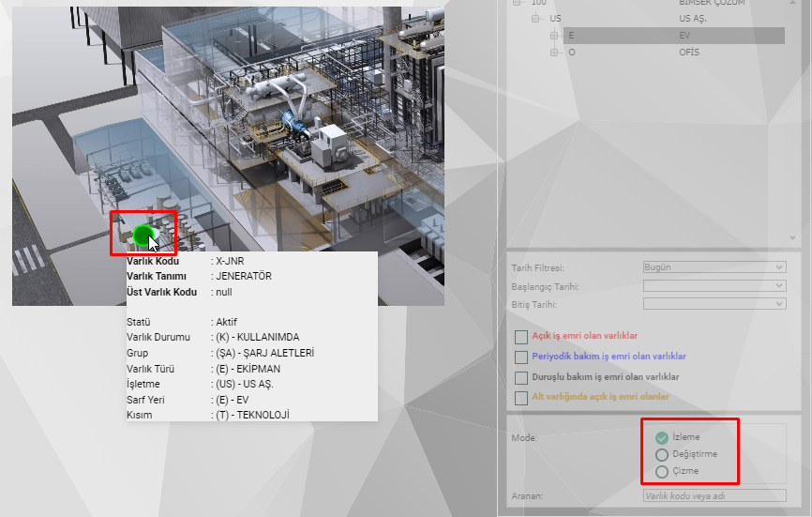Check 'Periyodik bakım iş emri olan varlıklar'

[521, 357]
